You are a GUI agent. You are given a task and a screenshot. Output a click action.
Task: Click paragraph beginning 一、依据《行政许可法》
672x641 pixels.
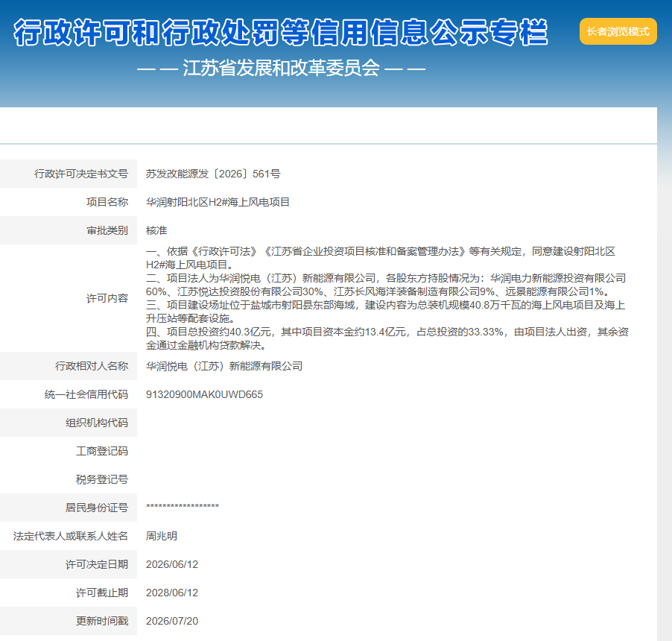(x=381, y=258)
